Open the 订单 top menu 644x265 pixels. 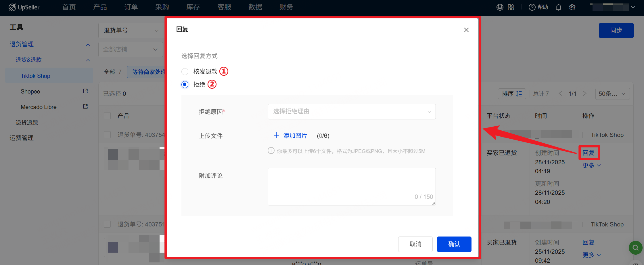(x=131, y=7)
